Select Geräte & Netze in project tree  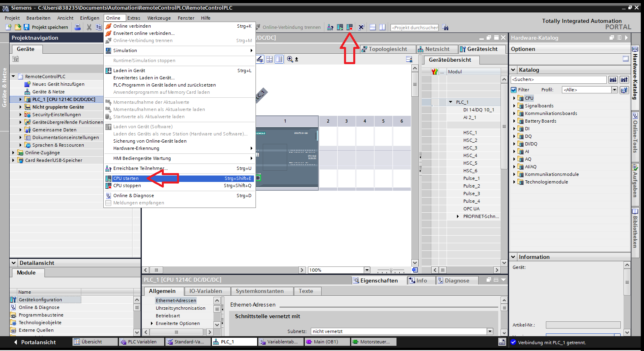click(48, 92)
